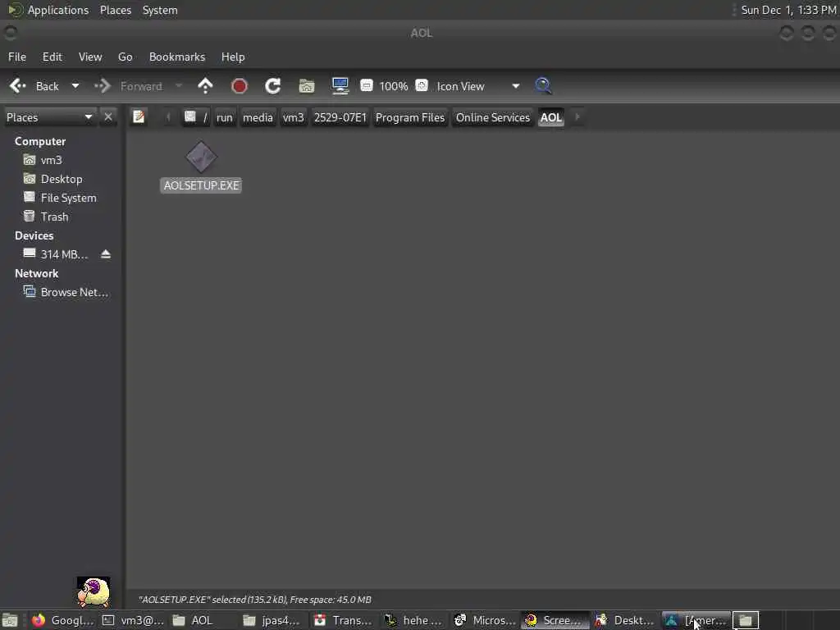The image size is (840, 630).
Task: Switch to the Amer taskbar window
Action: pos(696,620)
